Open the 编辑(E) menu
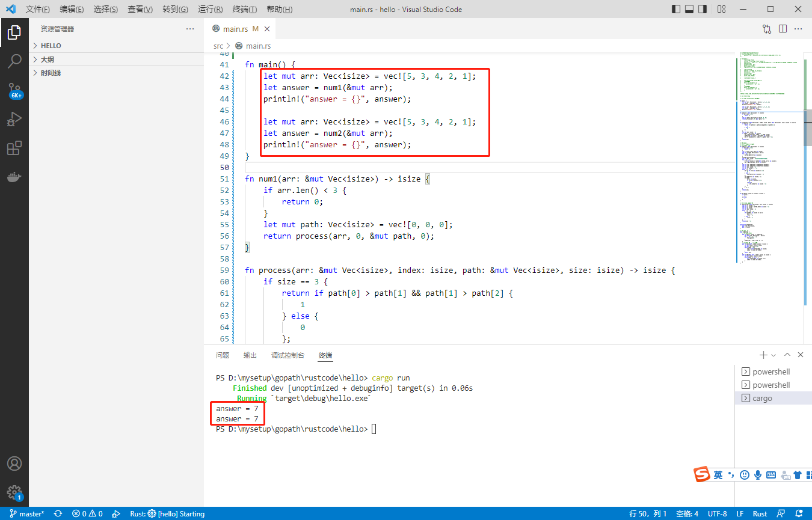Image resolution: width=812 pixels, height=520 pixels. tap(72, 10)
